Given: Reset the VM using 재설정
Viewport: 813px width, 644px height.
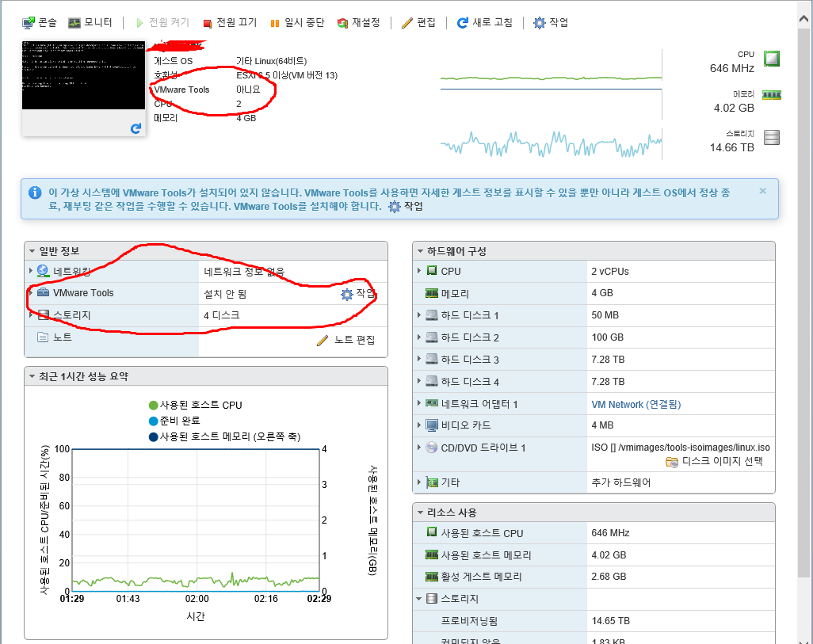Looking at the screenshot, I should click(359, 22).
